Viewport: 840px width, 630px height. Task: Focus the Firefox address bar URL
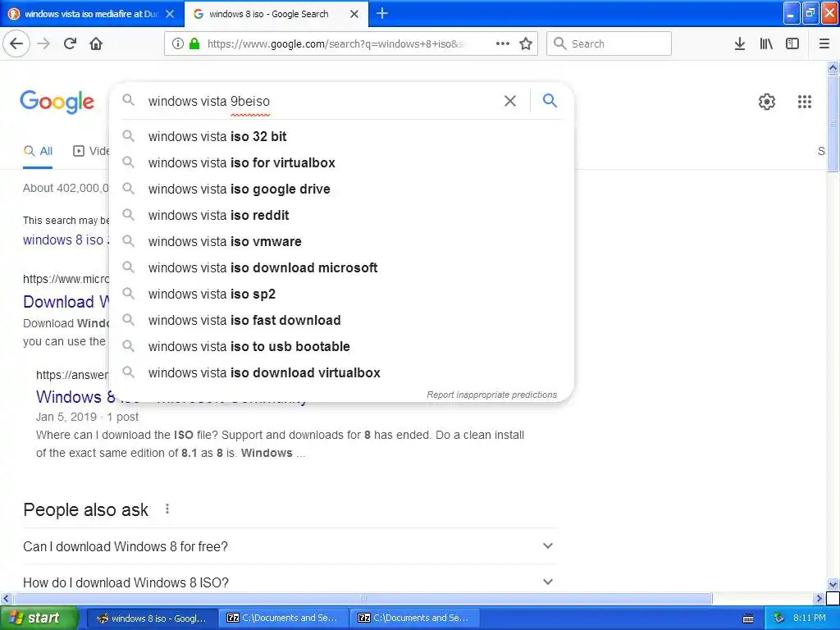click(x=337, y=44)
